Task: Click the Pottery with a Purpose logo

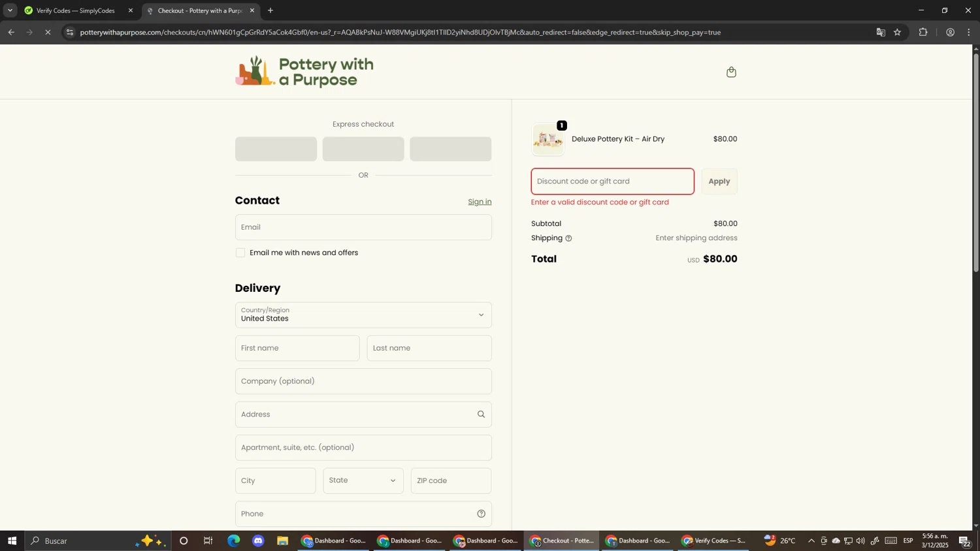Action: click(x=304, y=72)
